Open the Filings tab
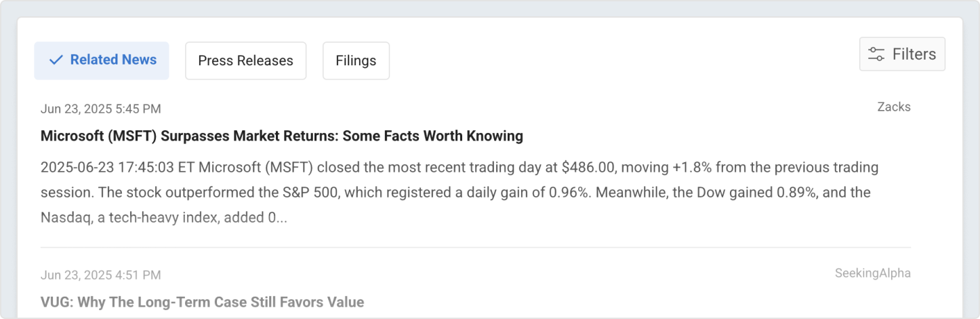This screenshot has height=319, width=980. pos(356,61)
